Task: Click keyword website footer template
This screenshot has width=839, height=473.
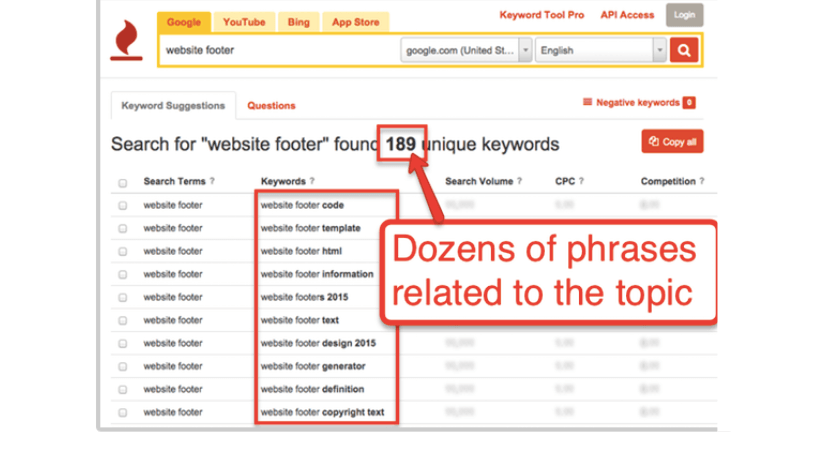Action: tap(310, 228)
